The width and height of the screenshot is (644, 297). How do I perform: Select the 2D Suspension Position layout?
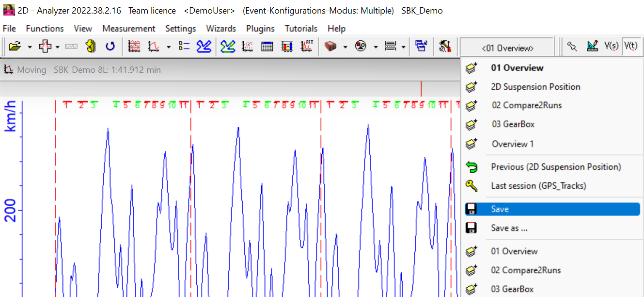tap(535, 87)
